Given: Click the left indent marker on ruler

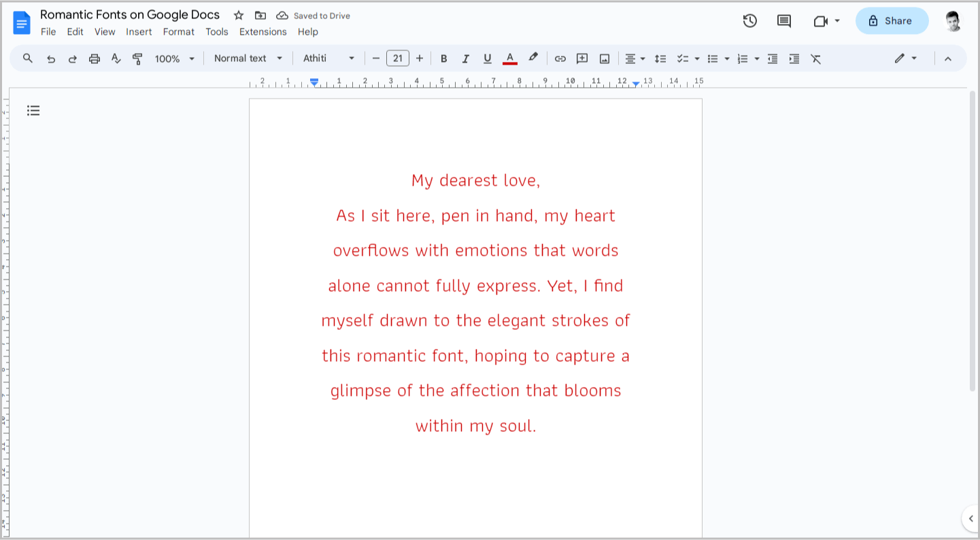Looking at the screenshot, I should (314, 82).
